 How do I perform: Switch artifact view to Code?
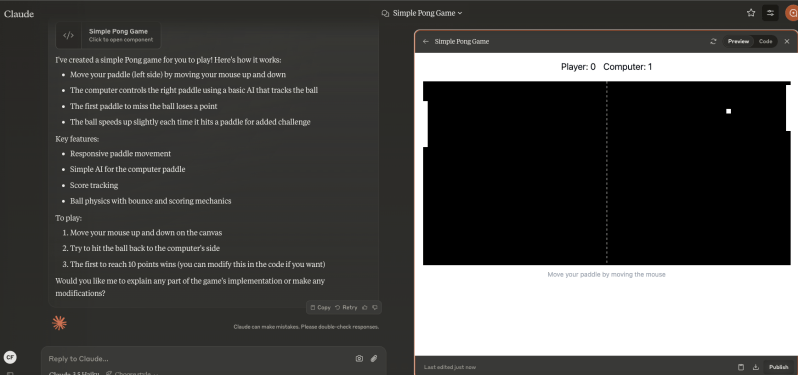(765, 42)
